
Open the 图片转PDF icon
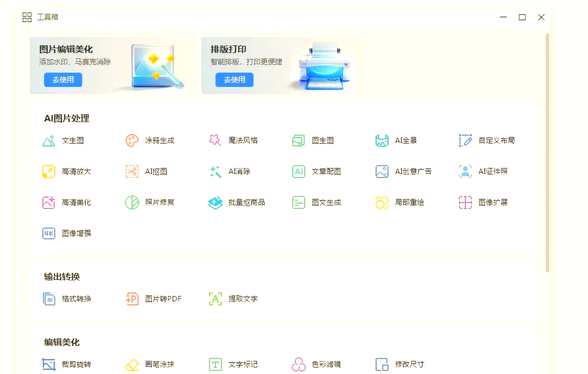point(132,299)
